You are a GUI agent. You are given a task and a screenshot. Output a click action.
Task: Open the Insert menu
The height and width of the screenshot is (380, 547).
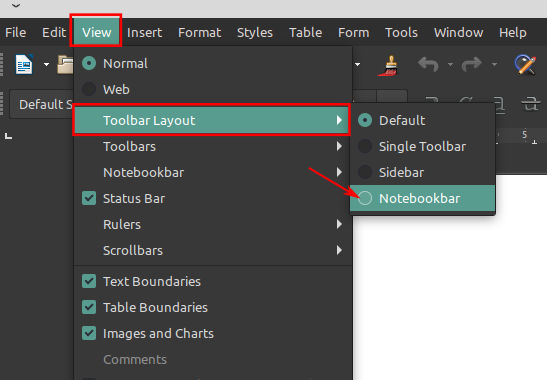(144, 32)
